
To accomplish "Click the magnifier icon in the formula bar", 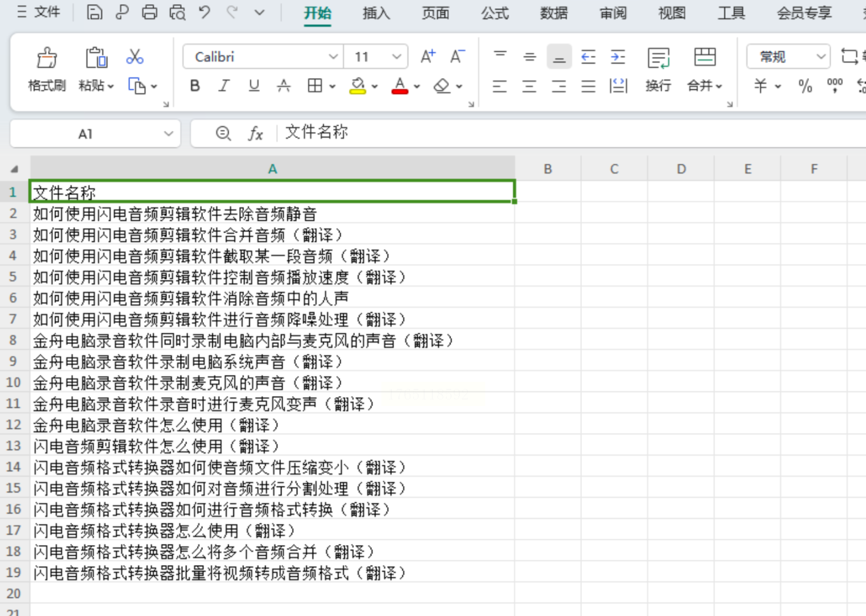I will [x=223, y=133].
